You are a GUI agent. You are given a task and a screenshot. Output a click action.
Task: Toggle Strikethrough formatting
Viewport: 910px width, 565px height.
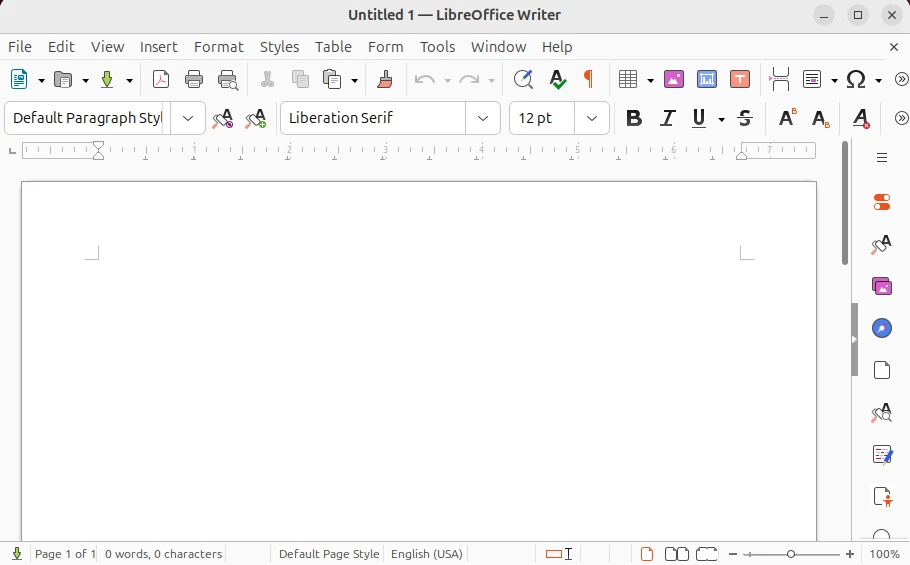click(745, 118)
